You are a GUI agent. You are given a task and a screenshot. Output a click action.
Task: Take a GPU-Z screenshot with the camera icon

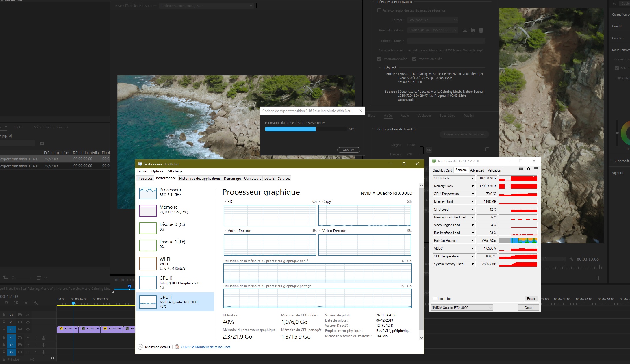[521, 169]
